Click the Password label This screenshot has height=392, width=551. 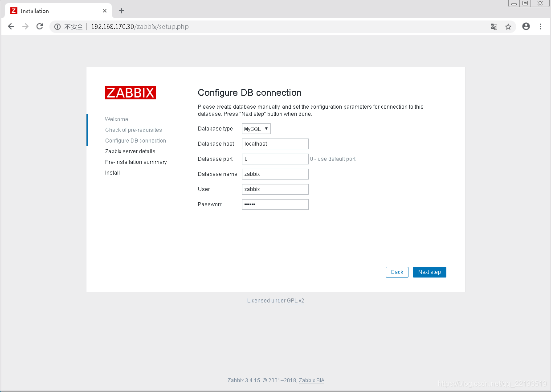(210, 204)
